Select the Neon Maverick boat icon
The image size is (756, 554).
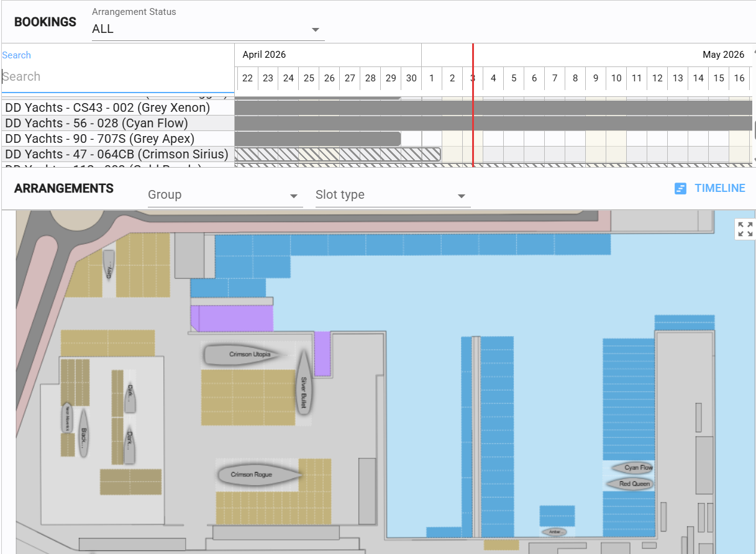click(67, 417)
